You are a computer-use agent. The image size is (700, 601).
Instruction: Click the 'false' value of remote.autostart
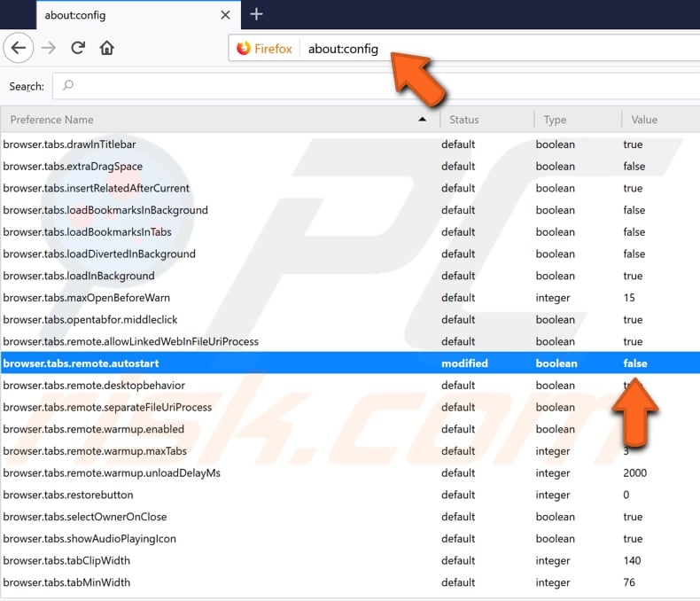[634, 363]
